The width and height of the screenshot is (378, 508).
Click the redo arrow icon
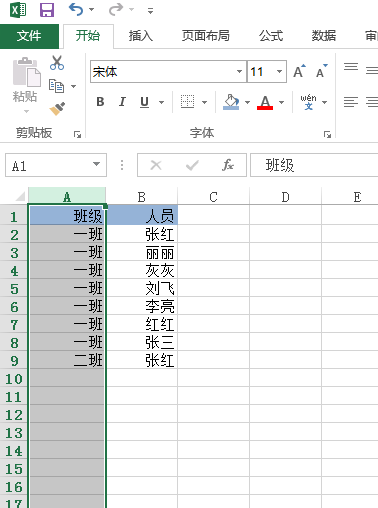coord(116,9)
